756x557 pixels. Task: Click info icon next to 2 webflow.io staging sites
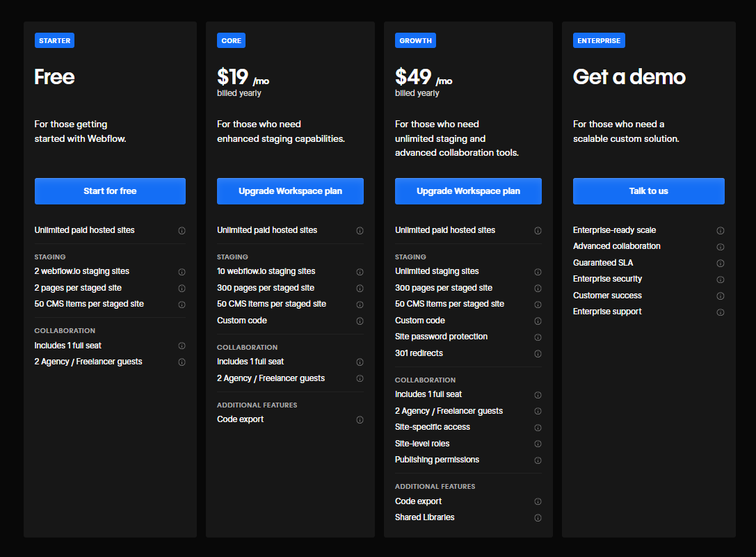coord(182,272)
